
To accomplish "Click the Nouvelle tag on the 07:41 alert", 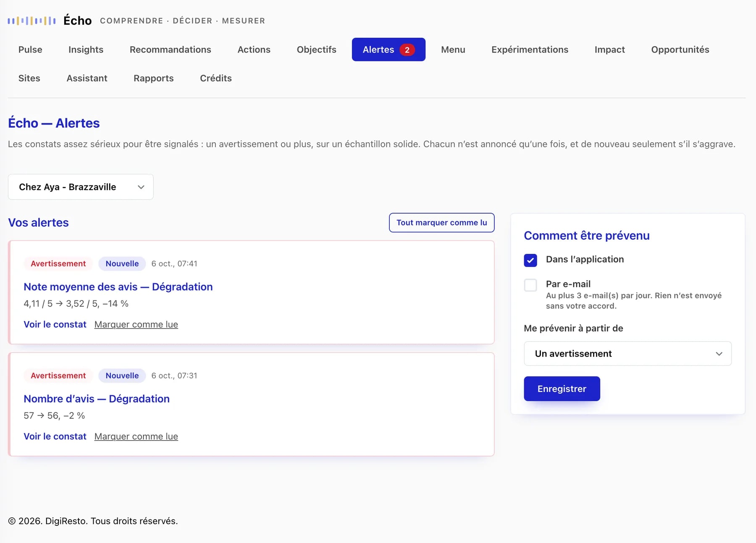I will (x=122, y=264).
